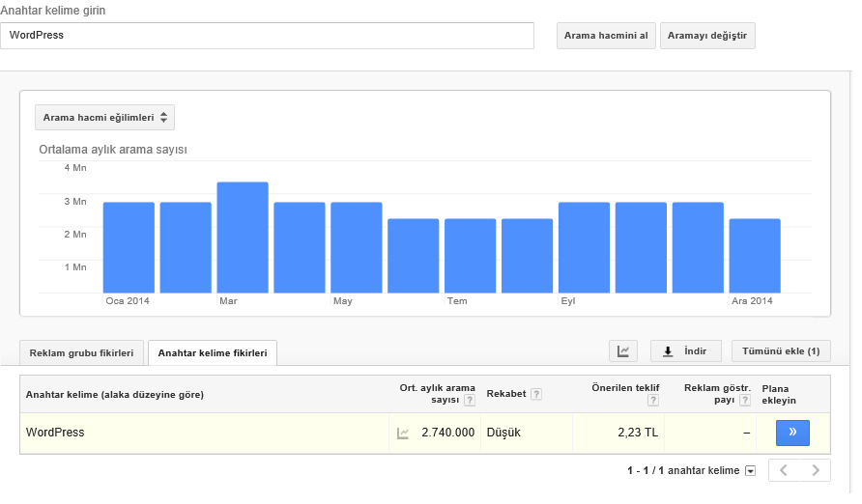Open help icon next to Rekabet
Viewport: 862px width, 504px height.
(536, 394)
